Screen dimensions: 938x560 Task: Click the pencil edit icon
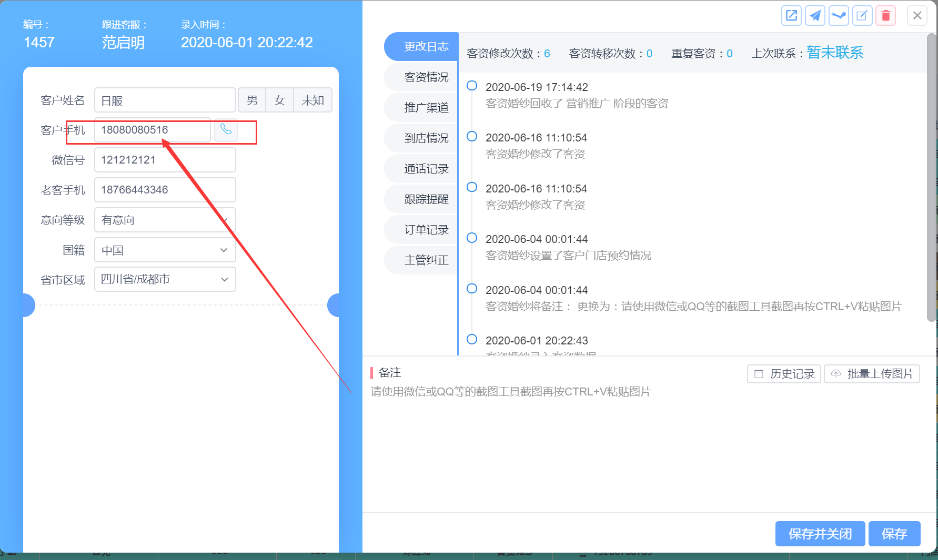pyautogui.click(x=862, y=16)
